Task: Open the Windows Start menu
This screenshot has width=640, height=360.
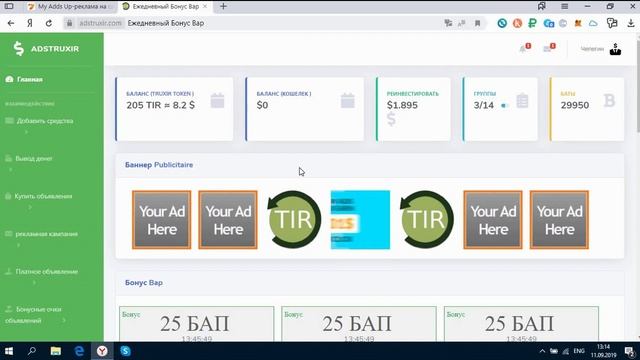Action: click(9, 351)
